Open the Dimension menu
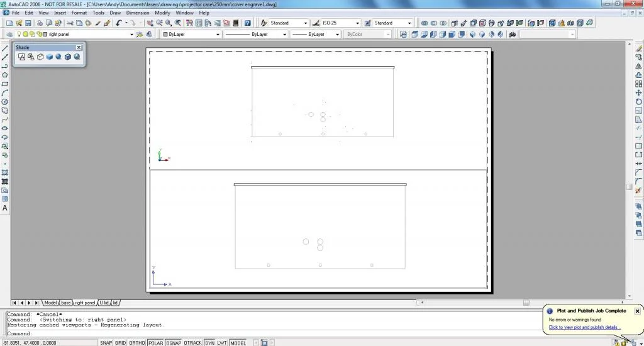The height and width of the screenshot is (346, 644). (x=138, y=13)
